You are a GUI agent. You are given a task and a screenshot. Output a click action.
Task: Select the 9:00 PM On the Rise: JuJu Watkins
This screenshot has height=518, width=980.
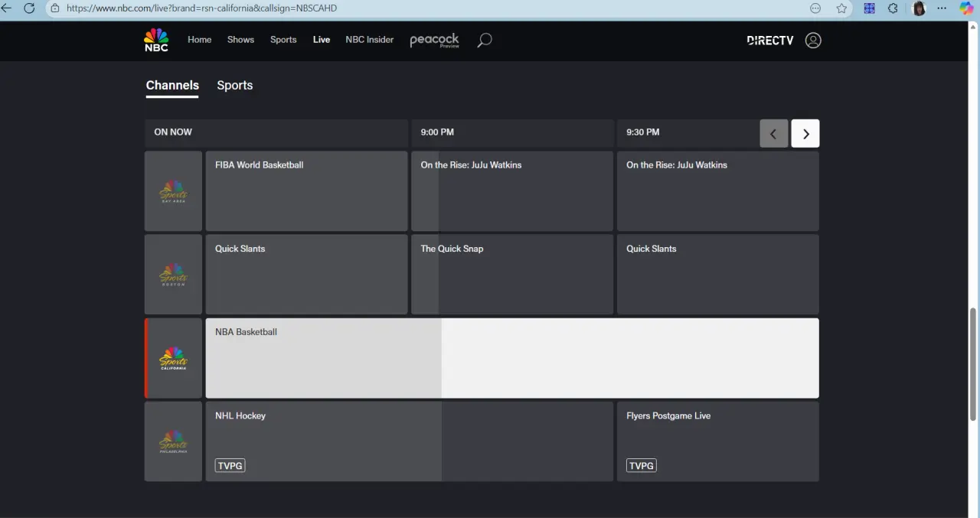[512, 191]
